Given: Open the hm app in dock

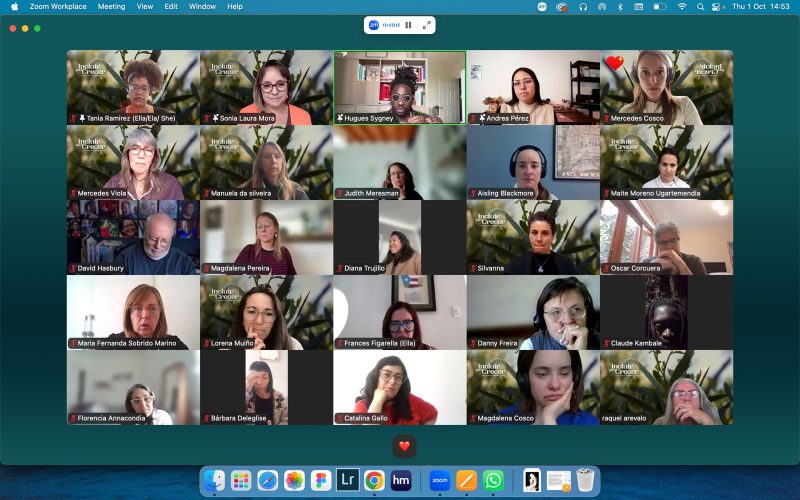Looking at the screenshot, I should (401, 480).
